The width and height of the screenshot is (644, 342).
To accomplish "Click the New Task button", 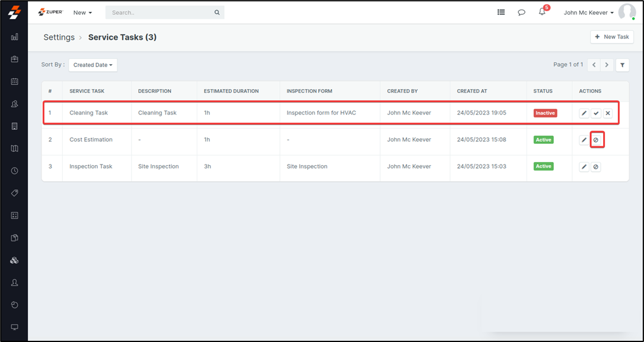I will pyautogui.click(x=612, y=37).
